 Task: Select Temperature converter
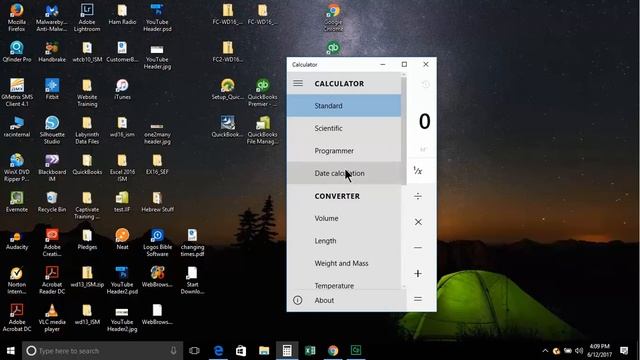(344, 284)
